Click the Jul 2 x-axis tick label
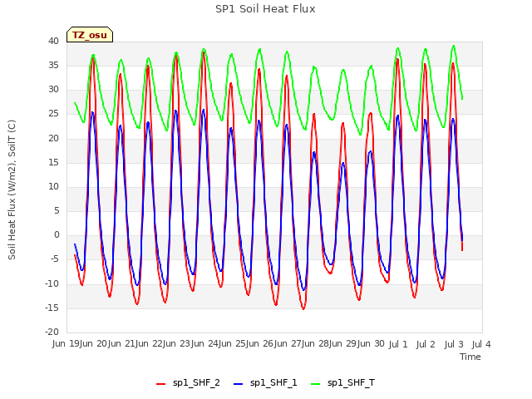This screenshot has height=399, width=532. tap(426, 344)
